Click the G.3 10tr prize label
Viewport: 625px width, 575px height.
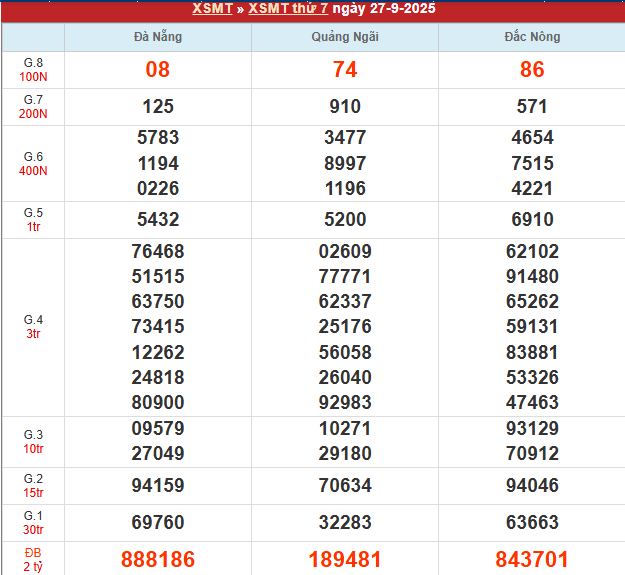(x=33, y=441)
